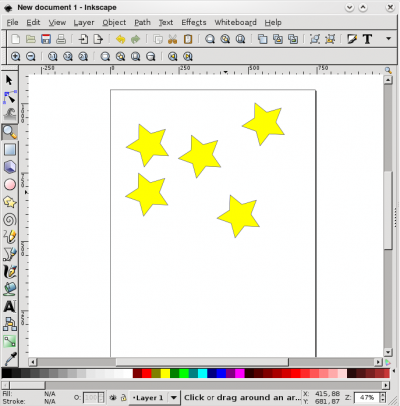Click the Duplicate objects icon
400x406 pixels.
(x=262, y=39)
